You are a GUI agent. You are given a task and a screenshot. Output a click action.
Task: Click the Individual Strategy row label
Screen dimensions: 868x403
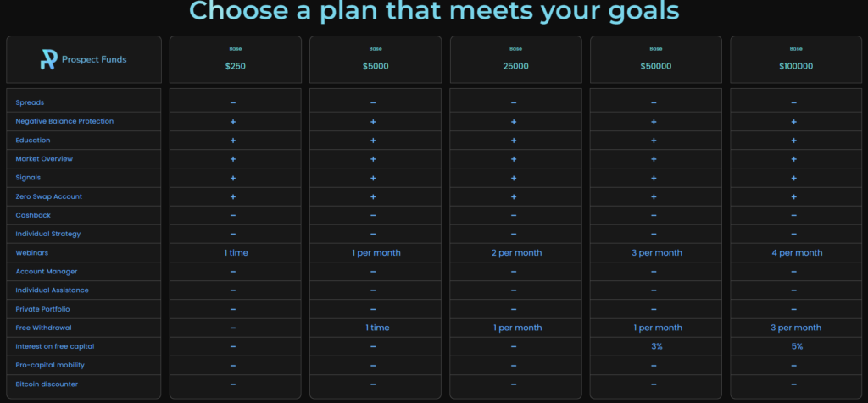47,234
